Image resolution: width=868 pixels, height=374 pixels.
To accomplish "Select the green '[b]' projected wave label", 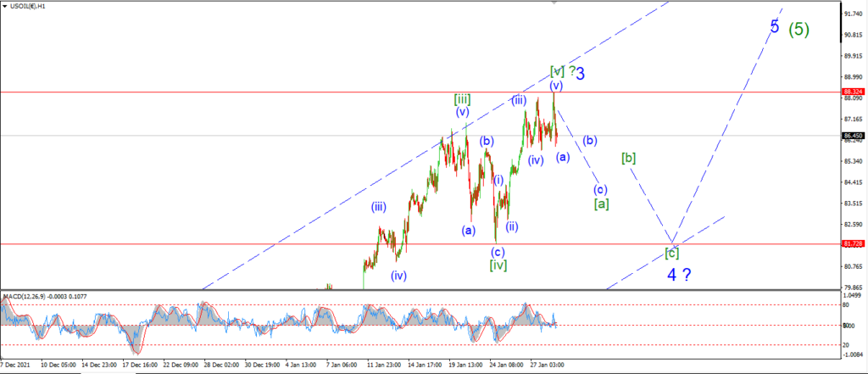I will (x=628, y=158).
